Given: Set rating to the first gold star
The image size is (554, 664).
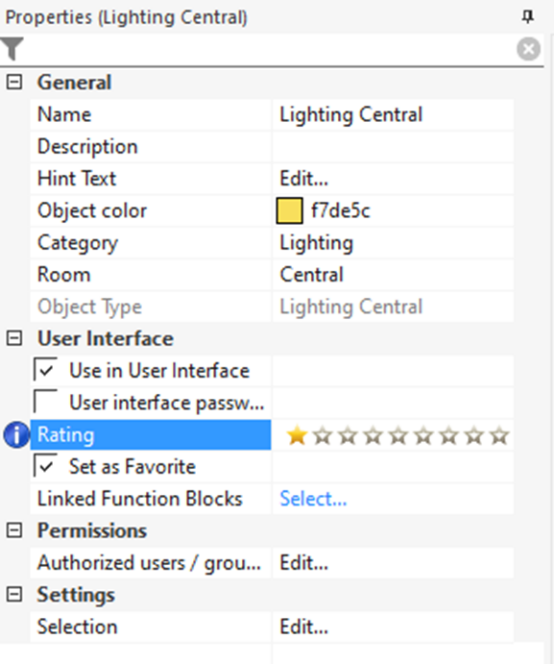Looking at the screenshot, I should click(297, 436).
